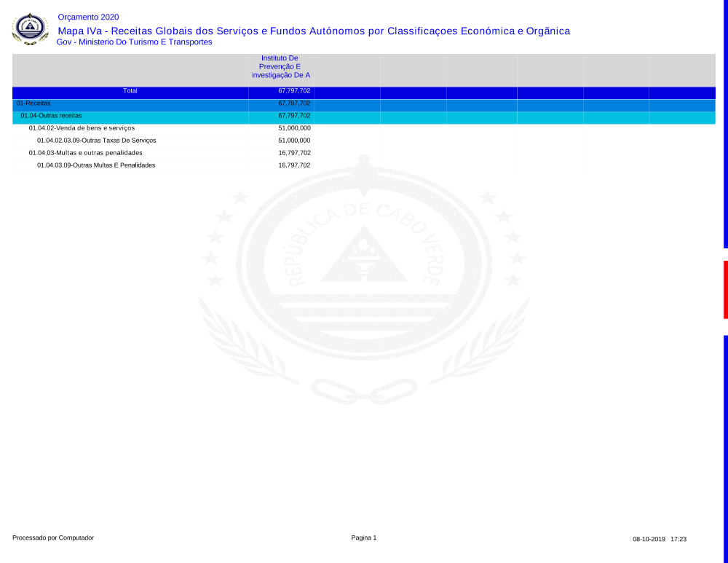The width and height of the screenshot is (728, 563).
Task: Select the 'Orçamento 2020' heading text
Action: pyautogui.click(x=88, y=17)
